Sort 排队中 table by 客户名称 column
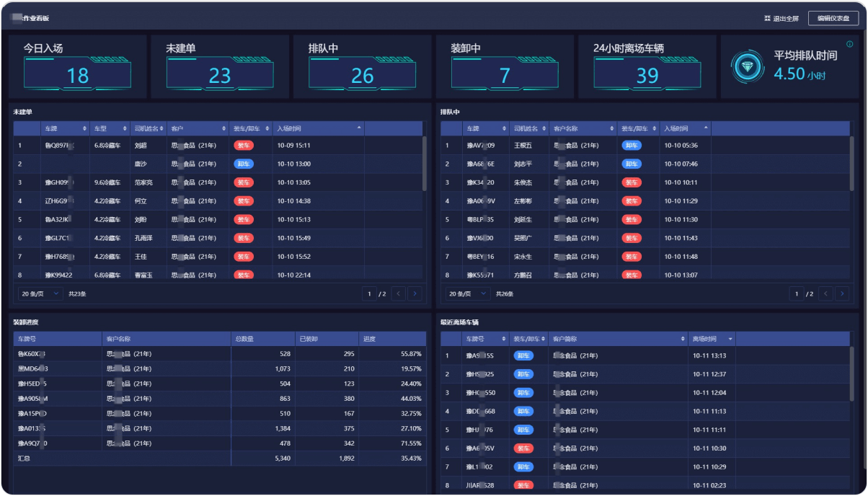Viewport: 868px width, 496px height. (x=613, y=128)
